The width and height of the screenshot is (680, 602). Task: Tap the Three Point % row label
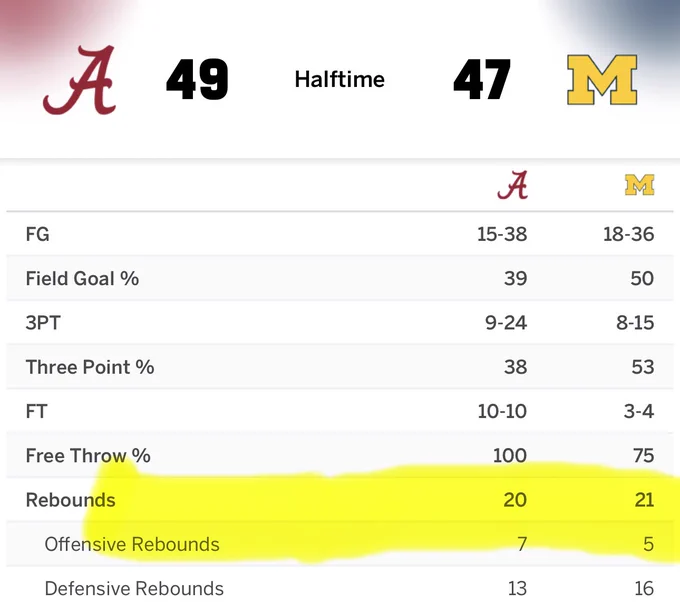pyautogui.click(x=90, y=367)
